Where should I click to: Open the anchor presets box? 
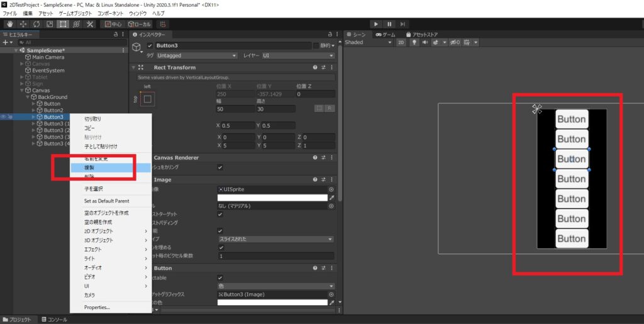point(148,99)
